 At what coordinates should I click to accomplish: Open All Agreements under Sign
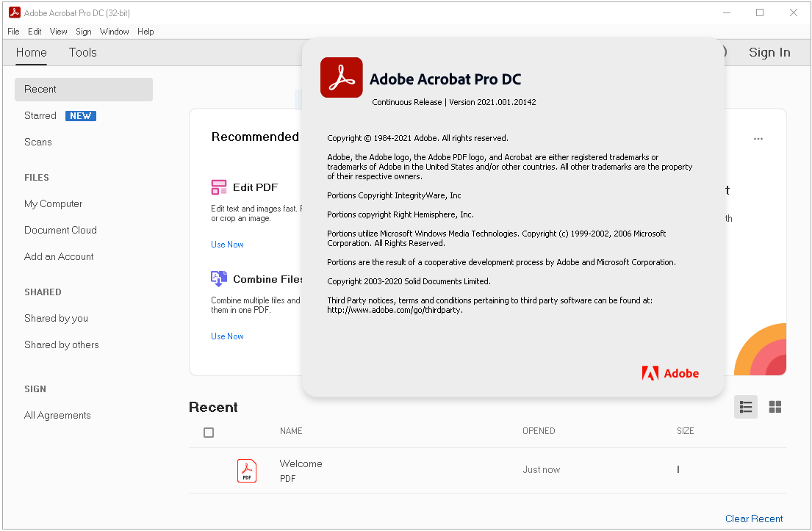pyautogui.click(x=57, y=415)
